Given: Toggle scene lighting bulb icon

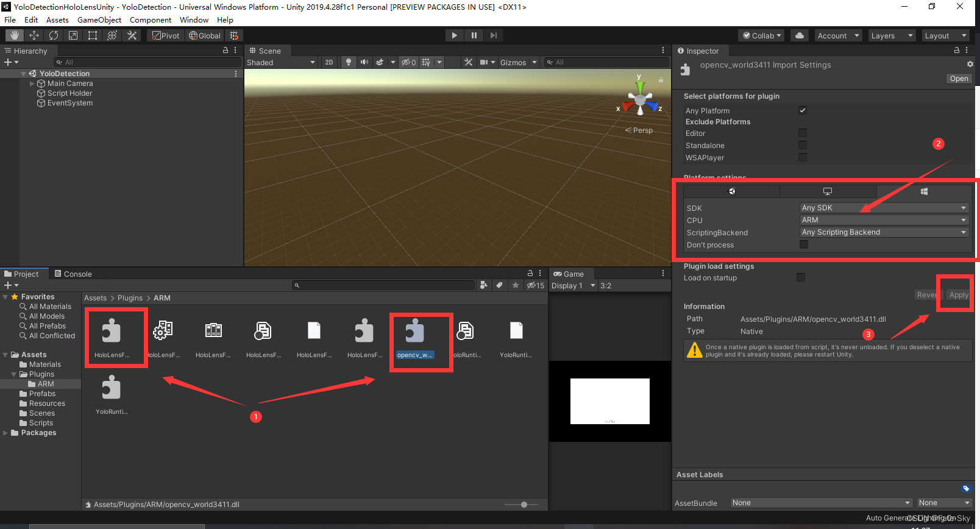Looking at the screenshot, I should coord(349,62).
